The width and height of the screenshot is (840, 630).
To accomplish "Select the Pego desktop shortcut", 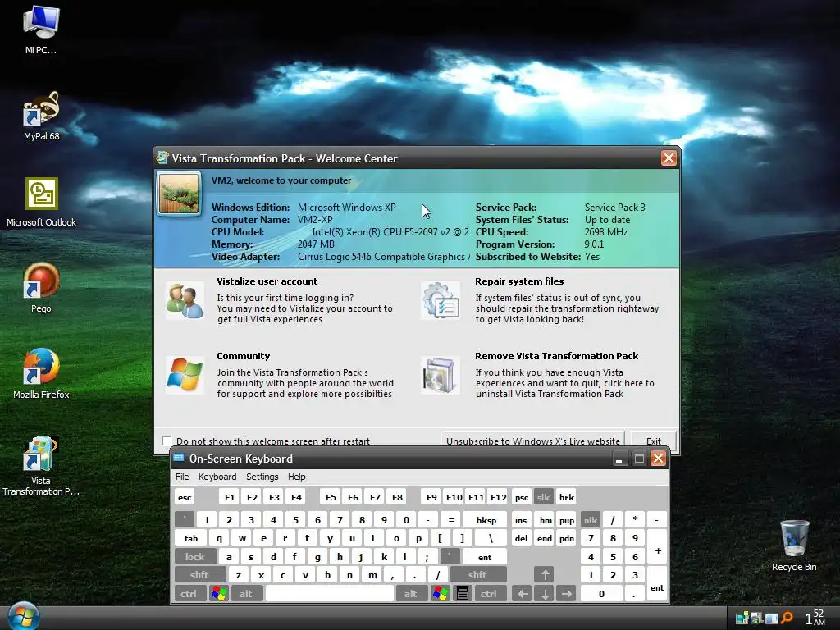I will (x=41, y=288).
